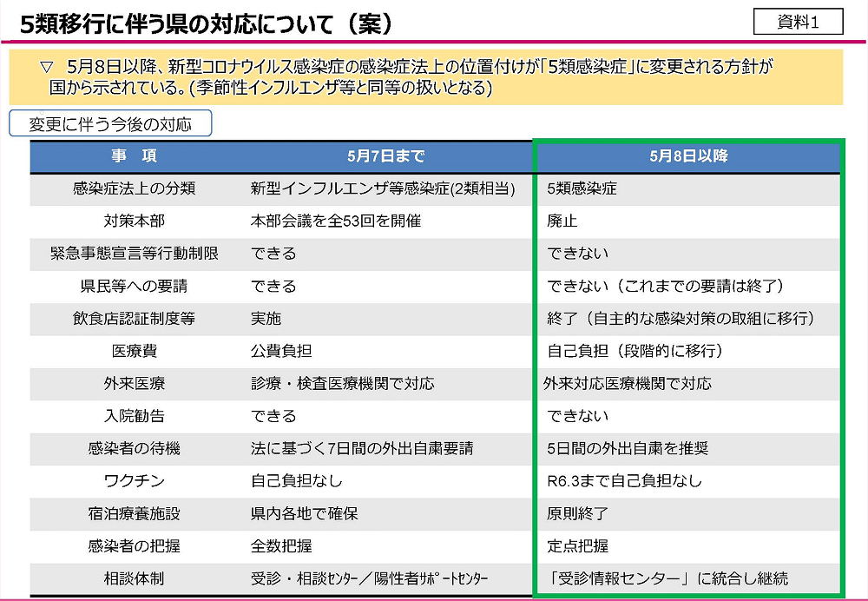Click the cell 終了（自主的な感染対策の取組に移行）
868x601 pixels.
[x=681, y=319]
